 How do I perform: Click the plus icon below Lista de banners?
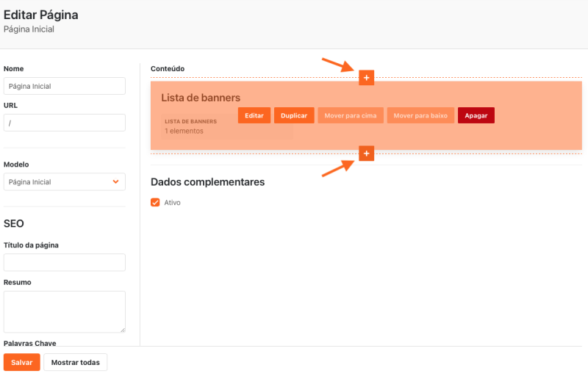tap(366, 153)
